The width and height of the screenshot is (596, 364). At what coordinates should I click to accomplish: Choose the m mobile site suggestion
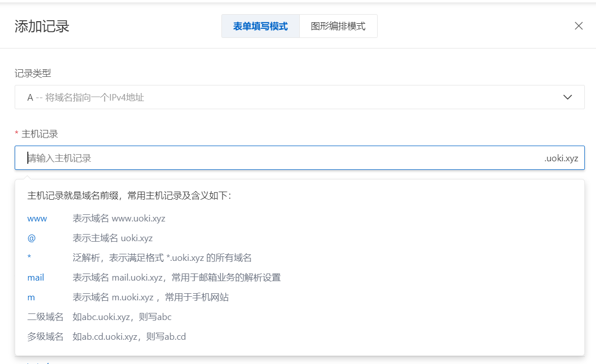(31, 297)
